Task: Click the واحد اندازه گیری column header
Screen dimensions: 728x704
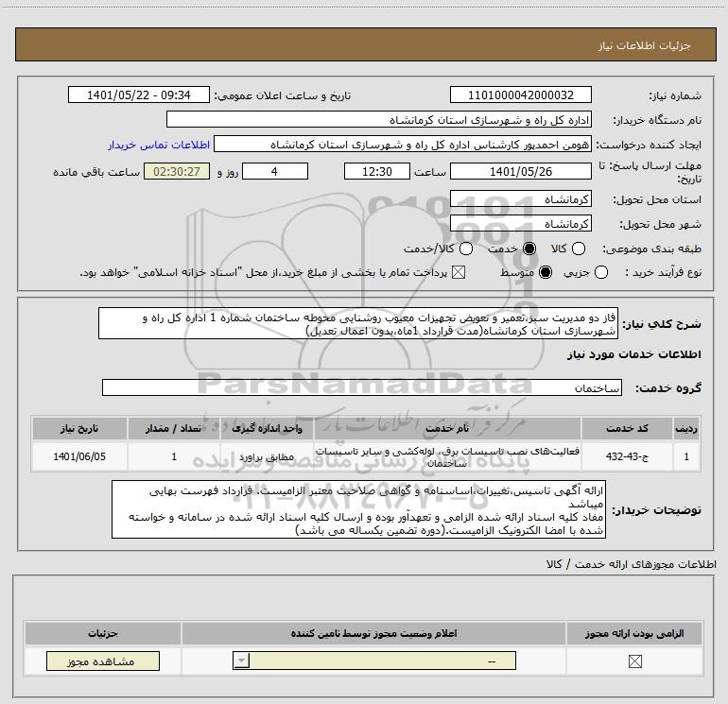Action: pyautogui.click(x=267, y=428)
